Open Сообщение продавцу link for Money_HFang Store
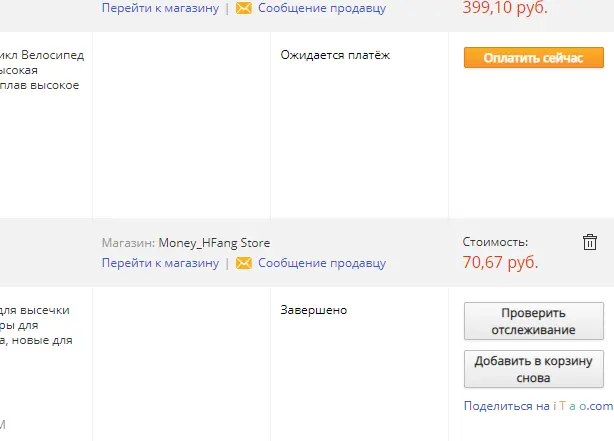Screen dimensions: 614x441 point(322,263)
